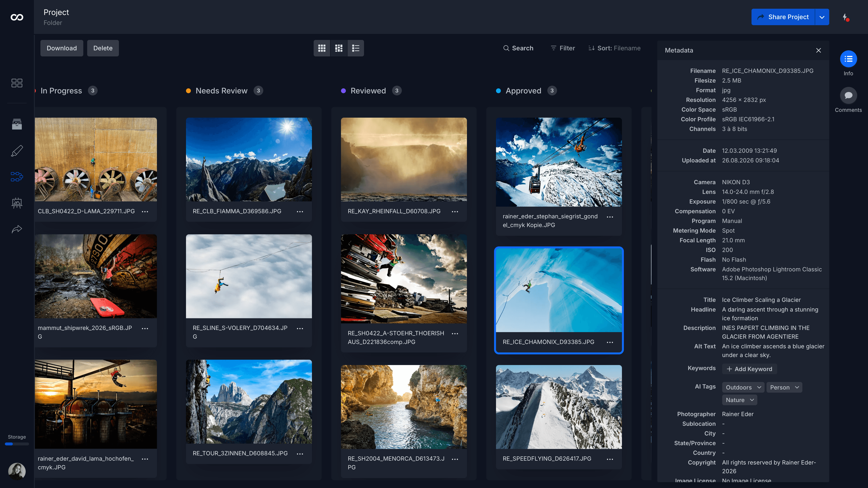Click the Download button

click(x=62, y=48)
